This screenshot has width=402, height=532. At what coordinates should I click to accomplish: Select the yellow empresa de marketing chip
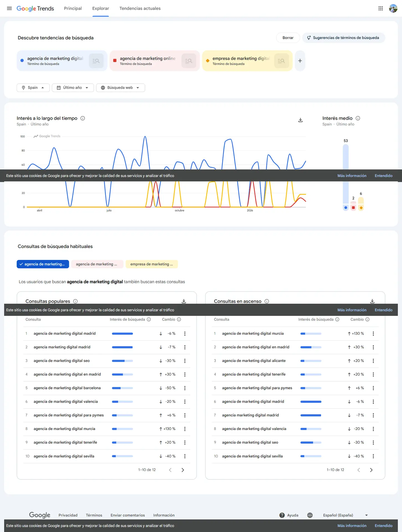pyautogui.click(x=151, y=264)
